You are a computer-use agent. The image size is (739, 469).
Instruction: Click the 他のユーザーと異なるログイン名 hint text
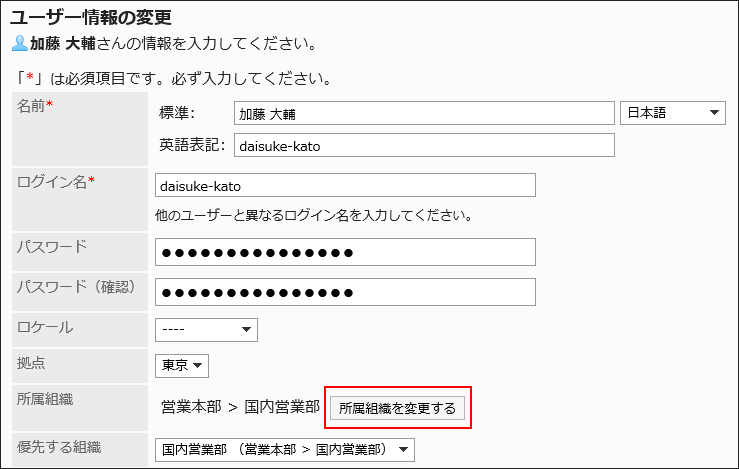click(314, 215)
